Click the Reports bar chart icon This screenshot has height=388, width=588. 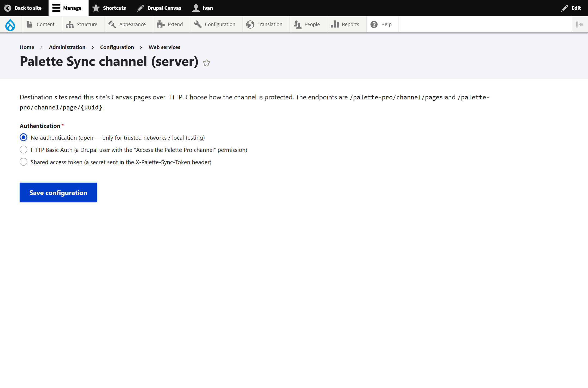335,25
